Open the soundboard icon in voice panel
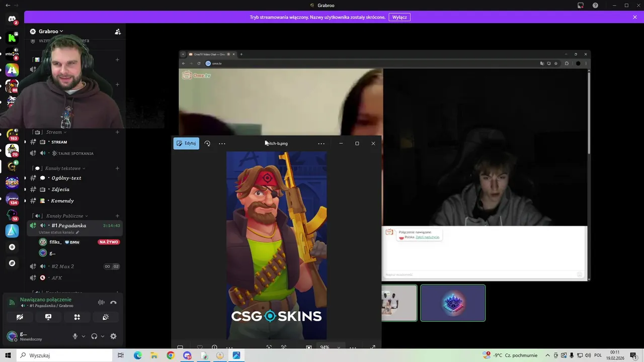The width and height of the screenshot is (644, 362). (x=106, y=317)
